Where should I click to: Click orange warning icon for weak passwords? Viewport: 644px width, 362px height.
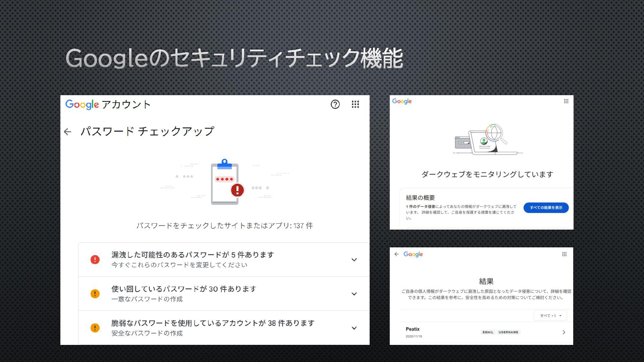(95, 328)
